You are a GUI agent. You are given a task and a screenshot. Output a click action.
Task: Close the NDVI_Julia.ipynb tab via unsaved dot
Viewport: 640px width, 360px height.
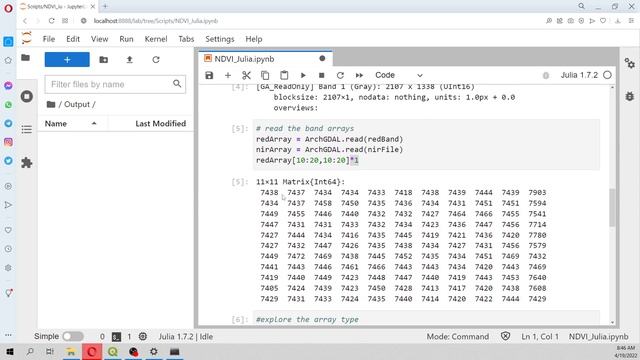[322, 58]
